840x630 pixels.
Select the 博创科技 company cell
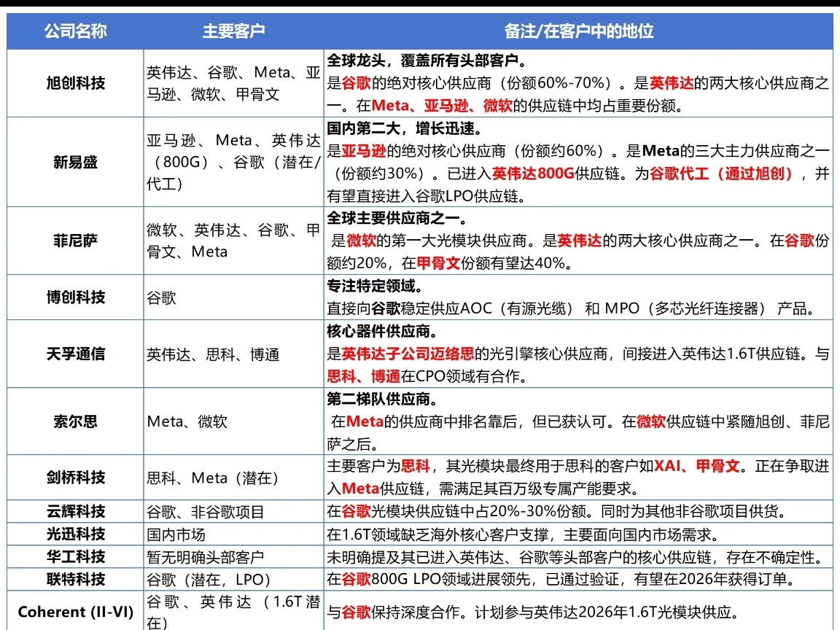[x=76, y=297]
